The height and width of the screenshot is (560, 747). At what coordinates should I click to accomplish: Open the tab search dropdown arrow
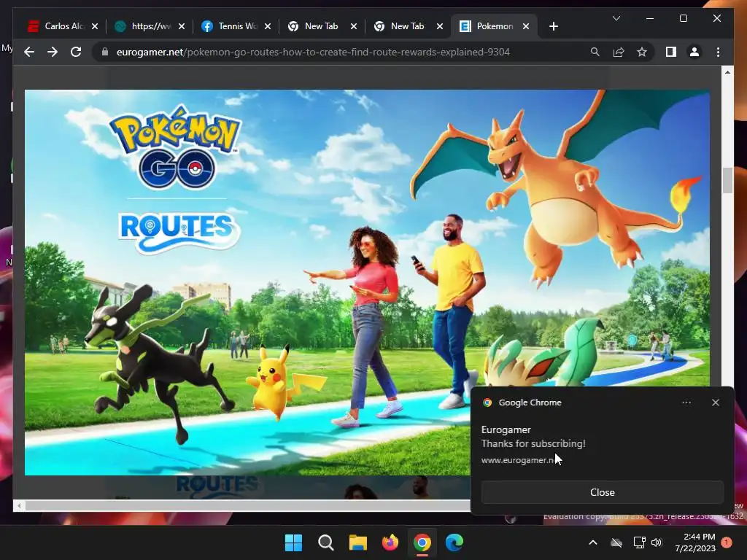616,18
